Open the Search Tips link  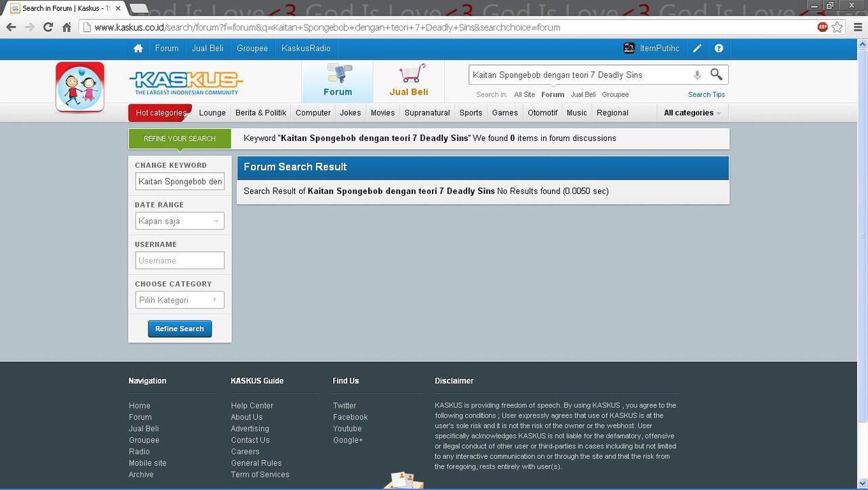point(707,95)
